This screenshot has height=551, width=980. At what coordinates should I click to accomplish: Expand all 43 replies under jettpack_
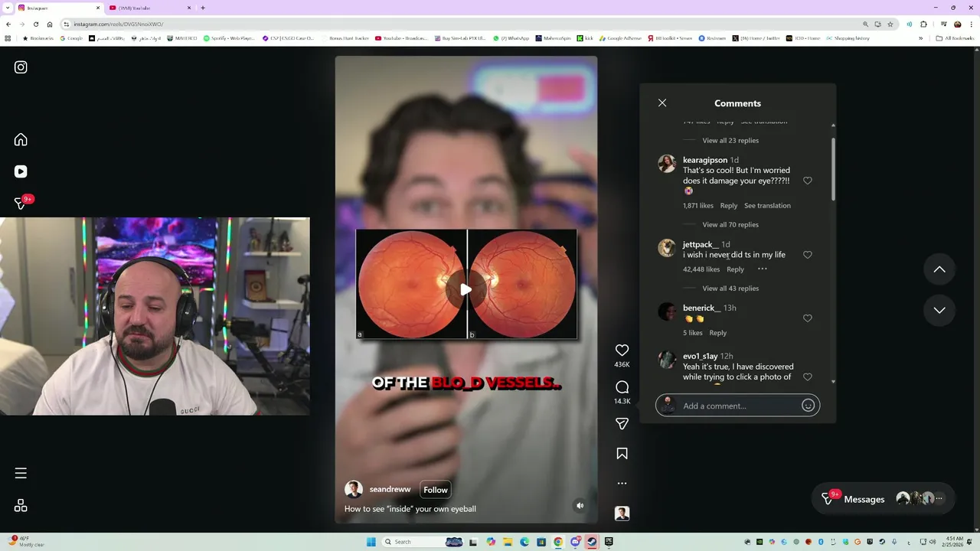click(x=730, y=289)
